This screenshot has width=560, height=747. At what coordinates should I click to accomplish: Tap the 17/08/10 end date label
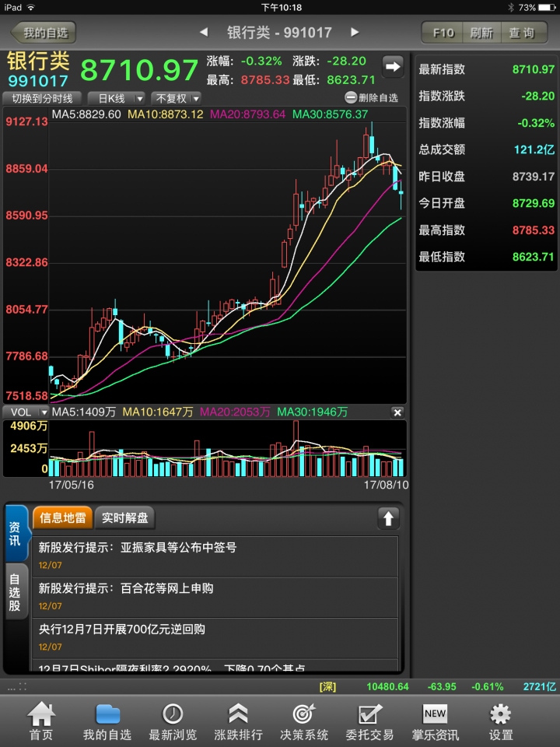click(x=386, y=485)
